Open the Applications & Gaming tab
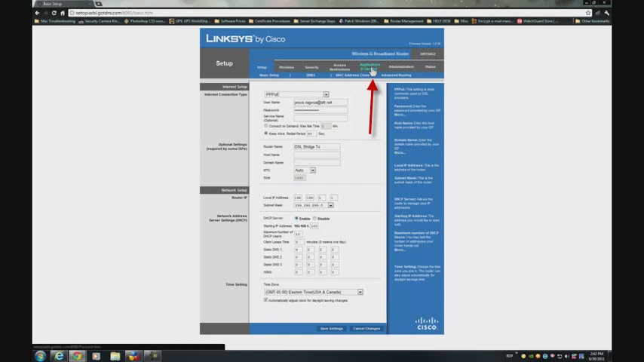 coord(370,66)
